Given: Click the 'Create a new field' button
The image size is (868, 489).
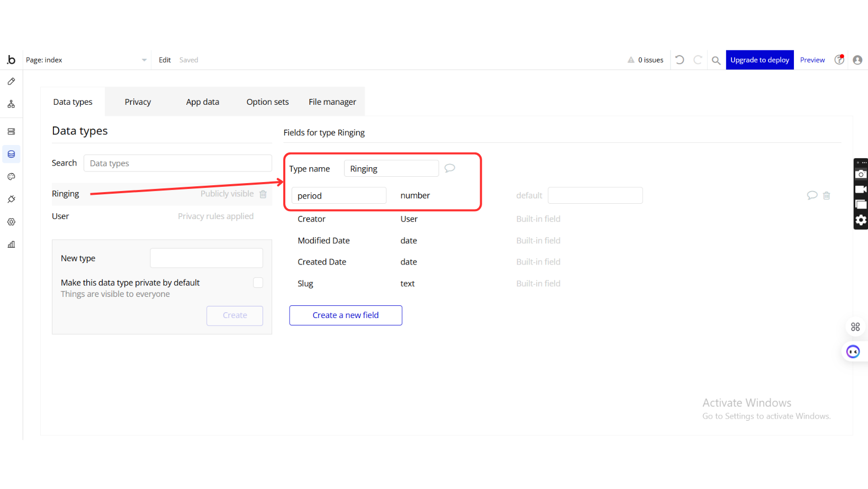Looking at the screenshot, I should point(346,315).
